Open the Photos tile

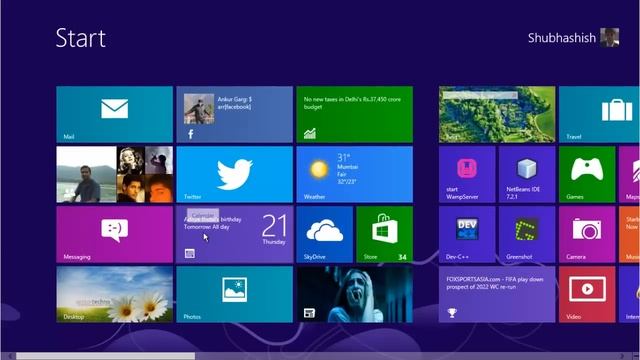coord(234,294)
